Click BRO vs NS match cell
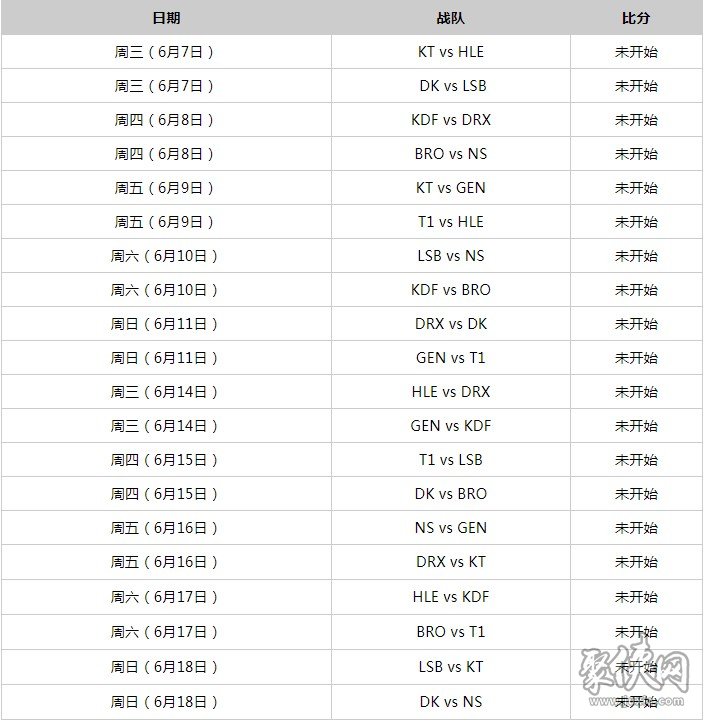Screen dimensions: 705x723 (450, 154)
